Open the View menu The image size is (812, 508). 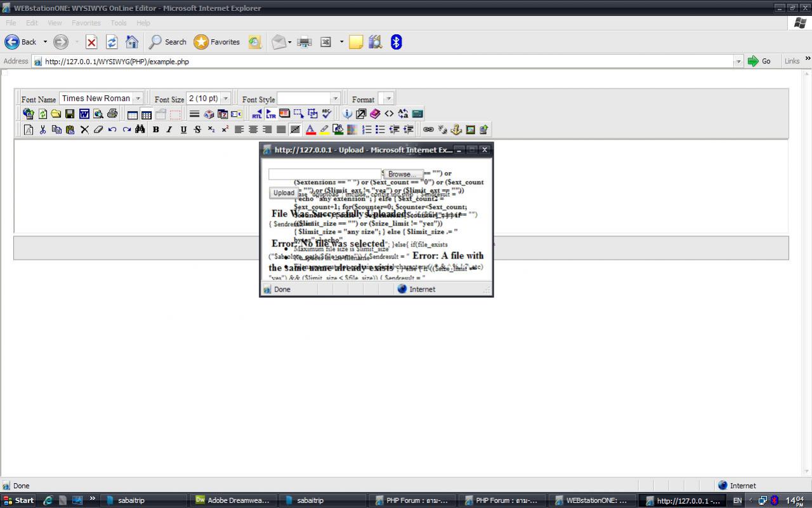click(55, 23)
